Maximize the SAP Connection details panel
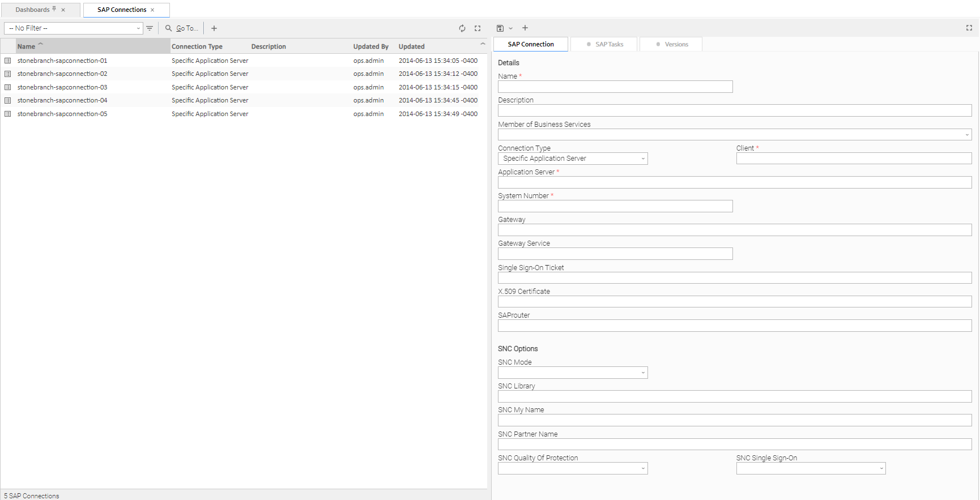 coord(969,28)
